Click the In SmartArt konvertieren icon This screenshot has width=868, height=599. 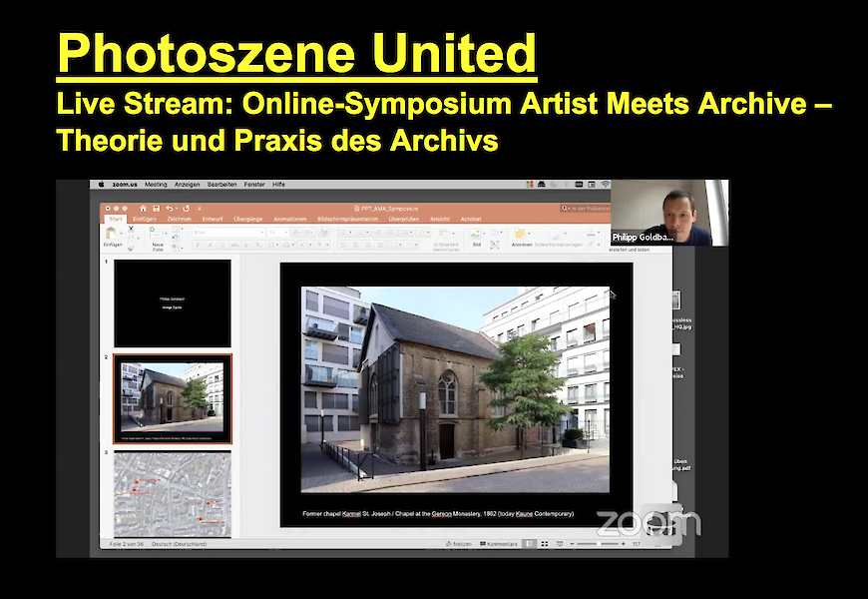pyautogui.click(x=445, y=240)
